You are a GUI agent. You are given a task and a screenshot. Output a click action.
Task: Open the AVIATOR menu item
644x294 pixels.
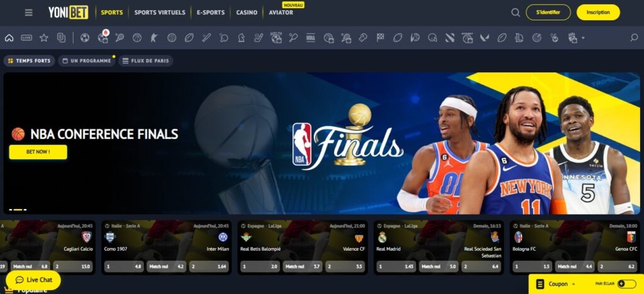click(x=281, y=13)
